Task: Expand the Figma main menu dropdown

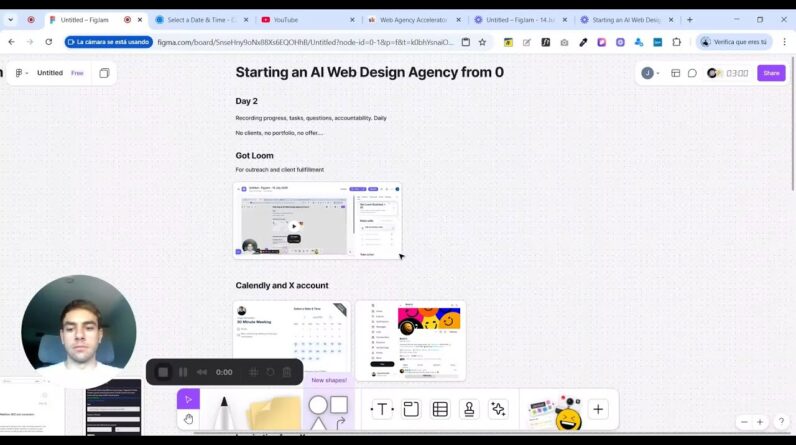Action: coord(21,73)
